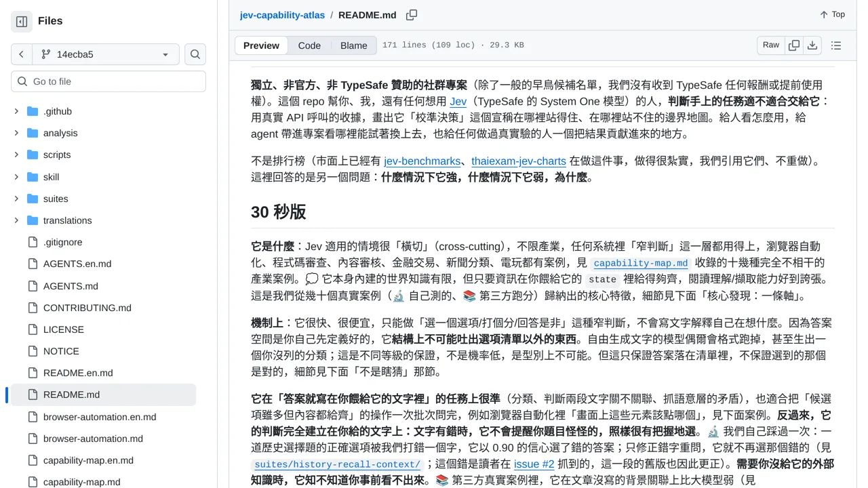The image size is (868, 488).
Task: Click the CONTRIBUTING.md file icon
Action: click(x=33, y=308)
